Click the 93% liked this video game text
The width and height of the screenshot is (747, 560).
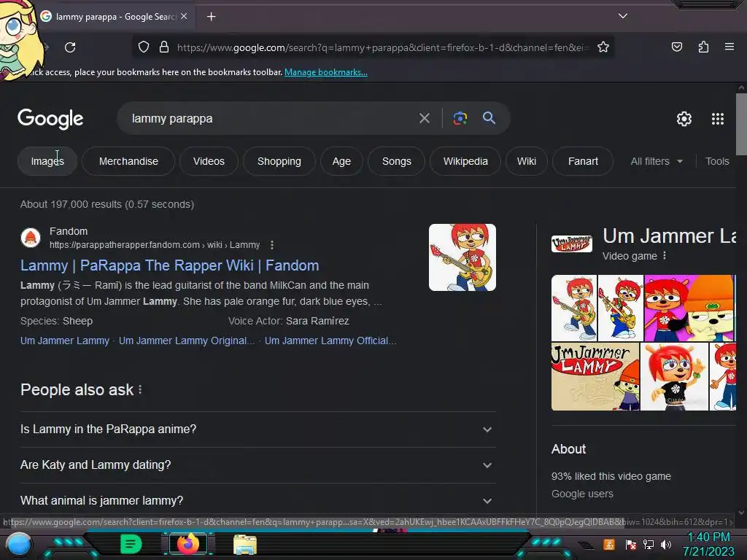point(611,476)
